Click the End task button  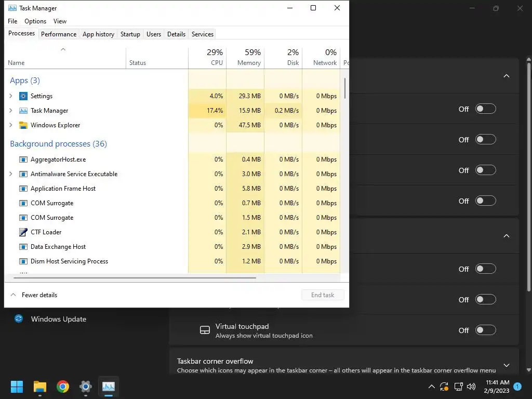pos(323,295)
